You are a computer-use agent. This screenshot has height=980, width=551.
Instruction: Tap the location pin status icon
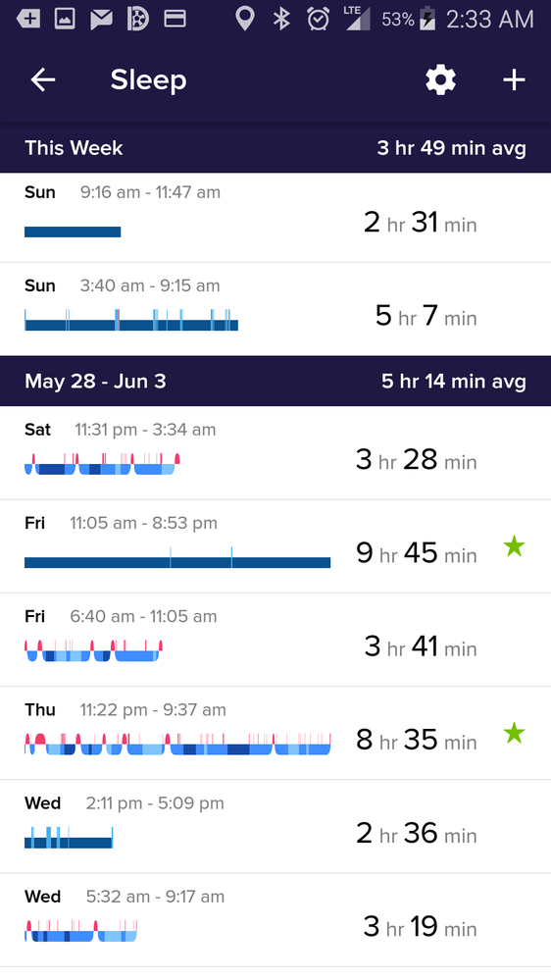[245, 20]
